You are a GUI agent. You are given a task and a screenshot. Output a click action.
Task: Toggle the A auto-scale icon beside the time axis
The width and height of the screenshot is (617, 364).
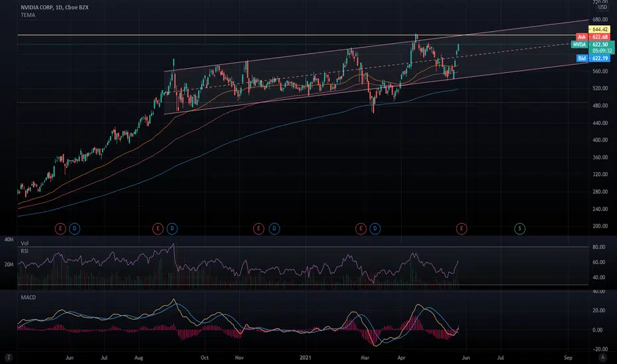click(x=602, y=357)
